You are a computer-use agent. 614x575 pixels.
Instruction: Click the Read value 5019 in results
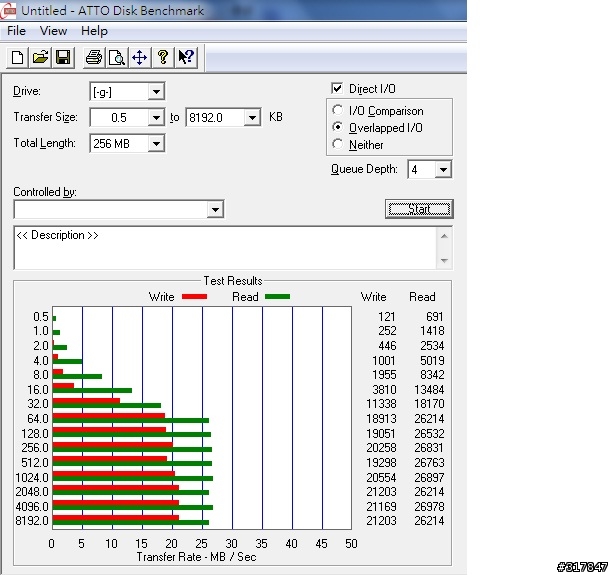pyautogui.click(x=432, y=361)
